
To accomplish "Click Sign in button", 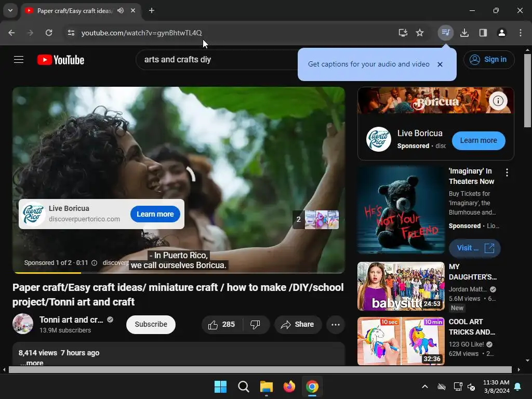I will tap(489, 60).
